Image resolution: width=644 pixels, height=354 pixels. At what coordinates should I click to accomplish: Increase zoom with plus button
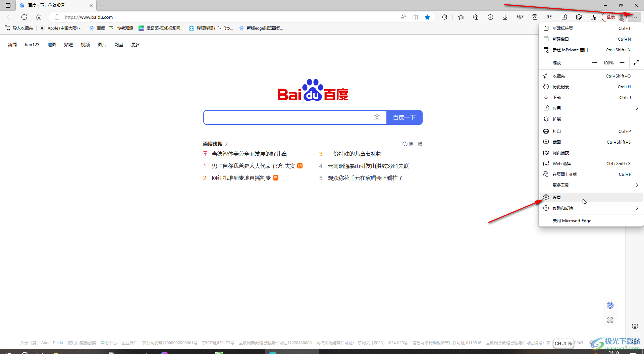622,63
